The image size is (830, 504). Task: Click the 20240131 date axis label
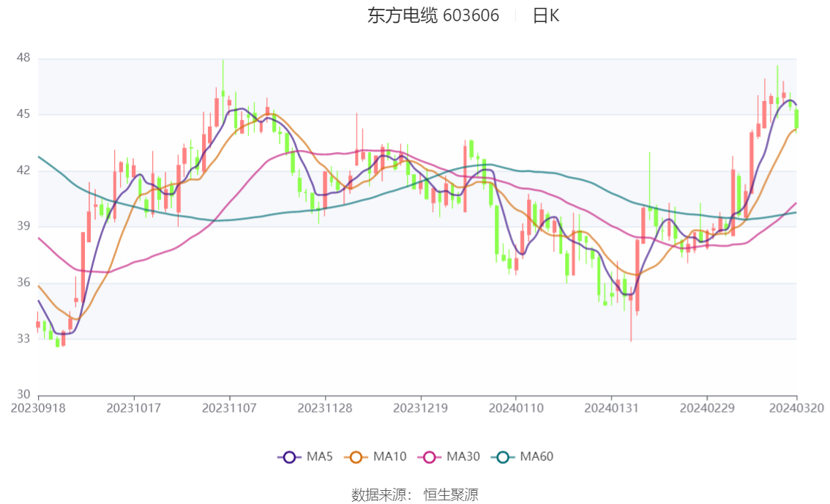pyautogui.click(x=611, y=408)
